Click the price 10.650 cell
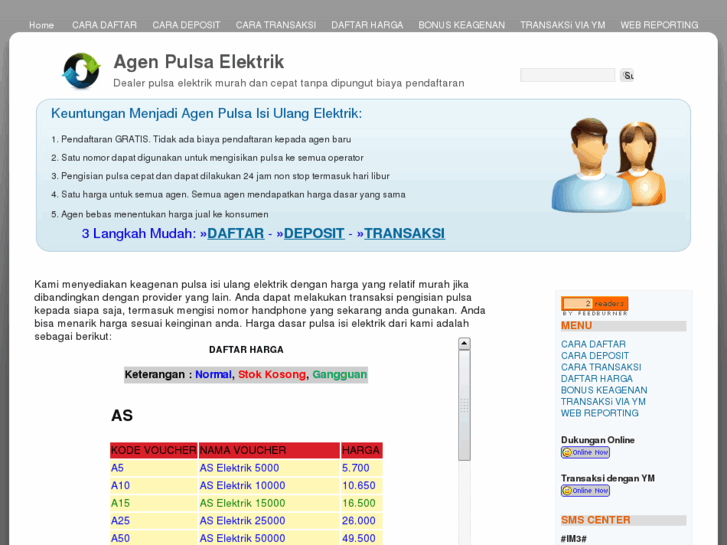 click(362, 486)
